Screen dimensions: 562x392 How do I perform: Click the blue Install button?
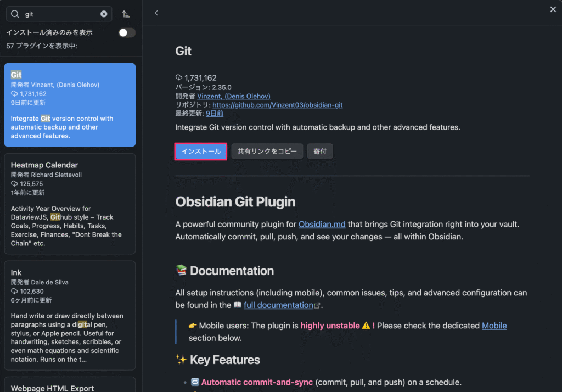pyautogui.click(x=201, y=152)
